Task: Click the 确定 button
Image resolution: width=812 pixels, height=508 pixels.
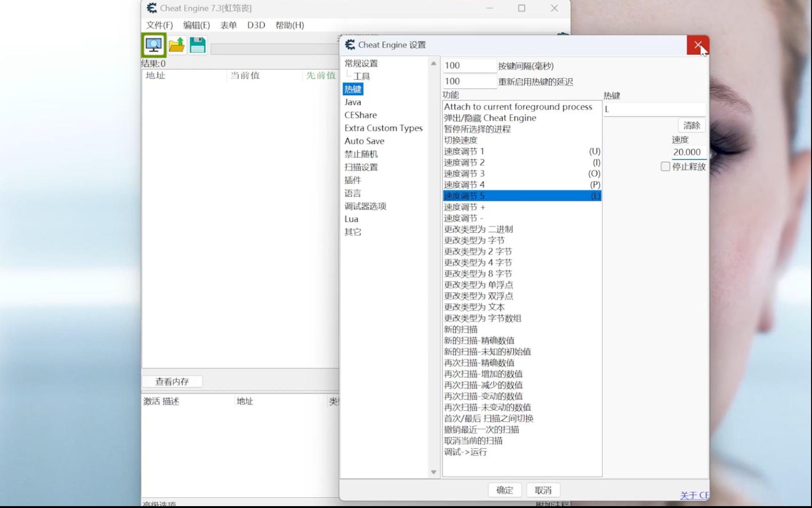Action: [x=505, y=490]
